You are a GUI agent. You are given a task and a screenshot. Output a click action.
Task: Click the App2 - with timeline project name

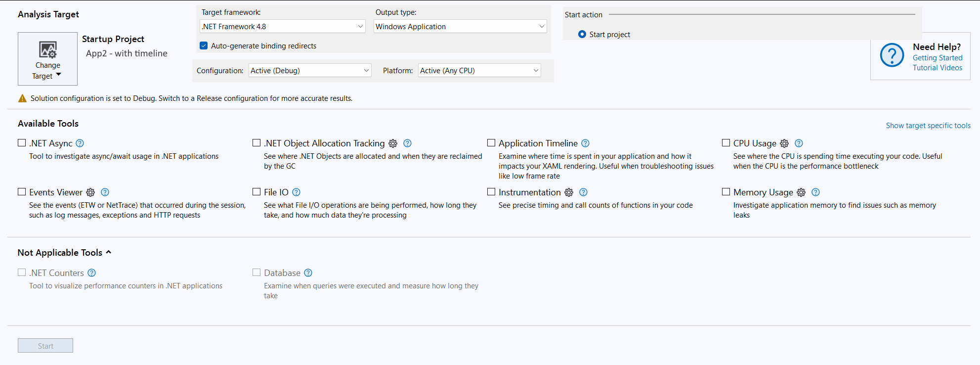pos(127,53)
